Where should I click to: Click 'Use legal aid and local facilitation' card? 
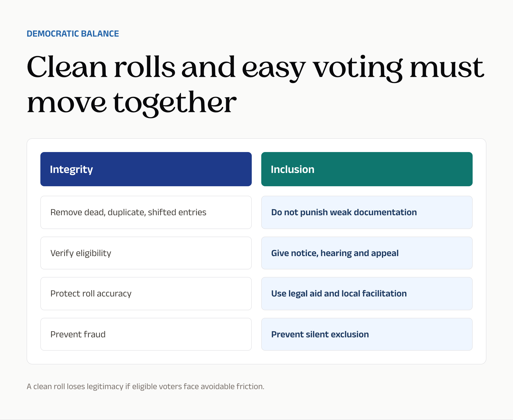[367, 293]
